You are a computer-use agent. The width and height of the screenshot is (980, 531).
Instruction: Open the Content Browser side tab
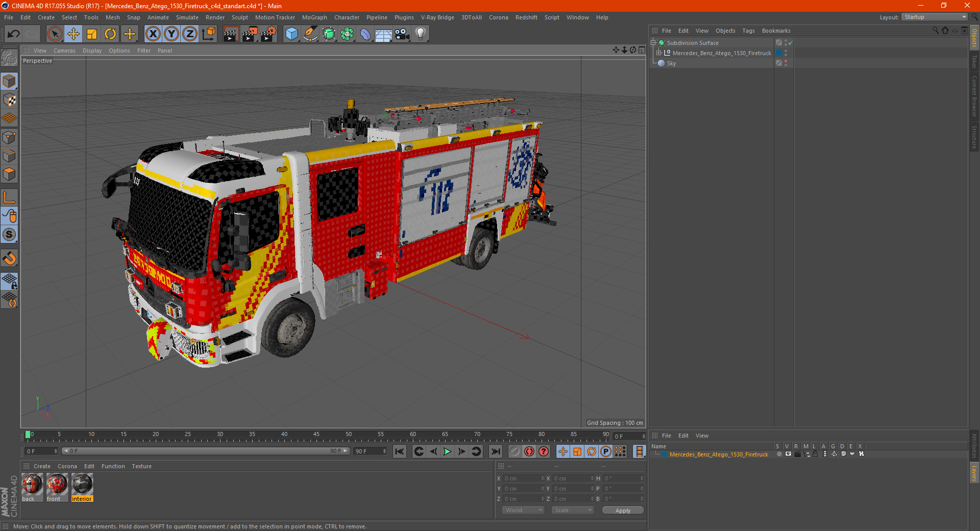pos(974,96)
